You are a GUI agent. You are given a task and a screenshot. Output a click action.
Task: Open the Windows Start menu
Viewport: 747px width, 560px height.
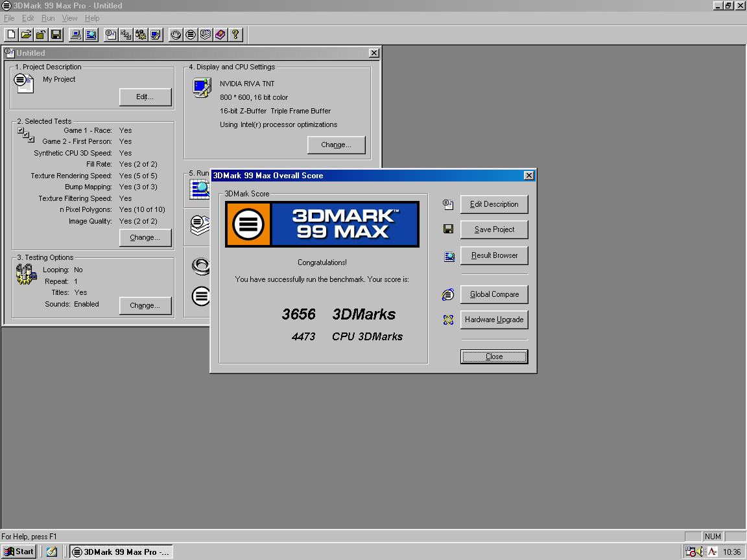point(19,552)
